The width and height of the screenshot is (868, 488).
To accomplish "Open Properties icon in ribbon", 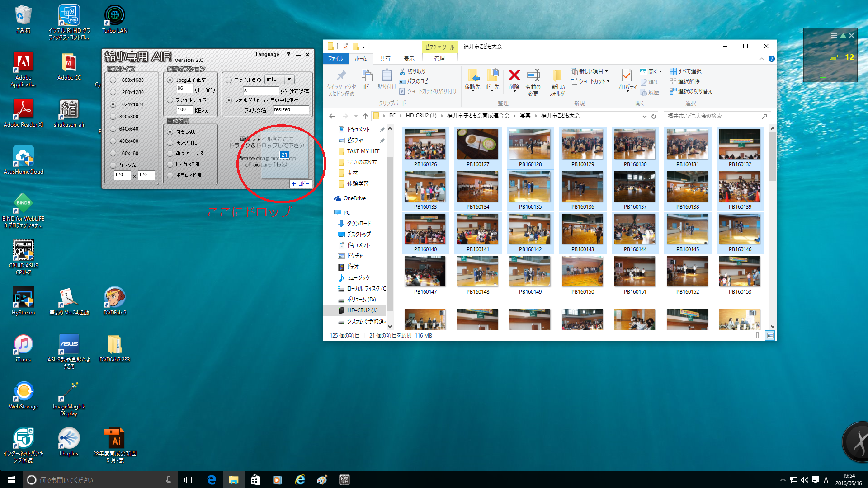I will pyautogui.click(x=627, y=76).
